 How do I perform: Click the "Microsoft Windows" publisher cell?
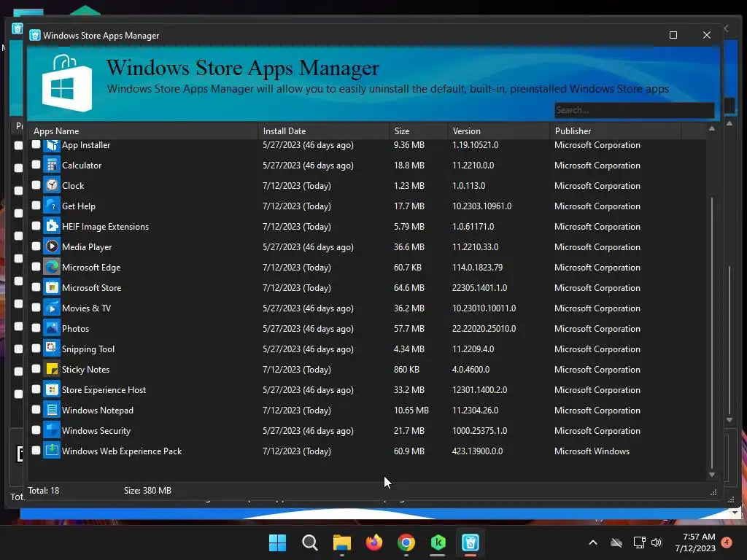point(592,451)
